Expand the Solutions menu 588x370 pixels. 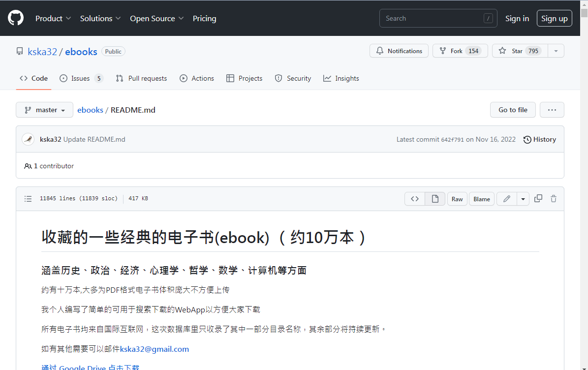(x=100, y=18)
